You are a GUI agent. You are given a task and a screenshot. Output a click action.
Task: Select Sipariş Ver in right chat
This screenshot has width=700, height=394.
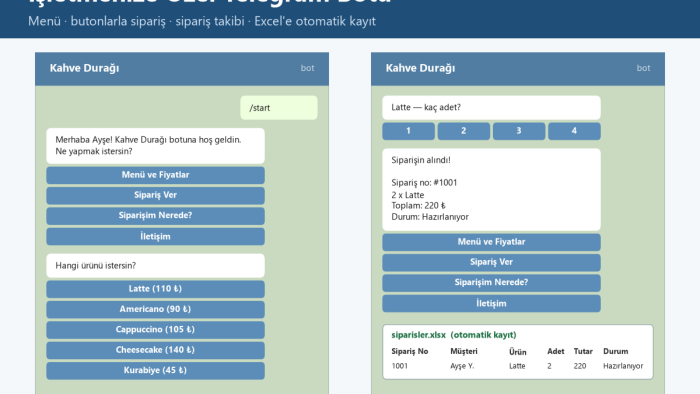(492, 262)
